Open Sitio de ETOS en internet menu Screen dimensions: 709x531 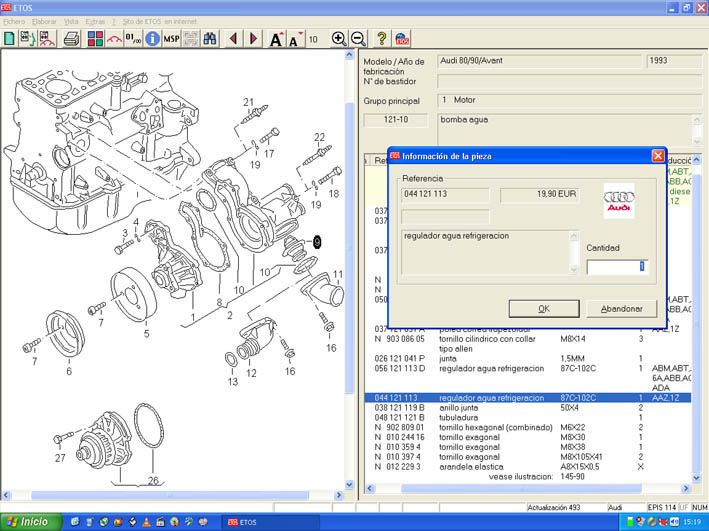(x=160, y=21)
